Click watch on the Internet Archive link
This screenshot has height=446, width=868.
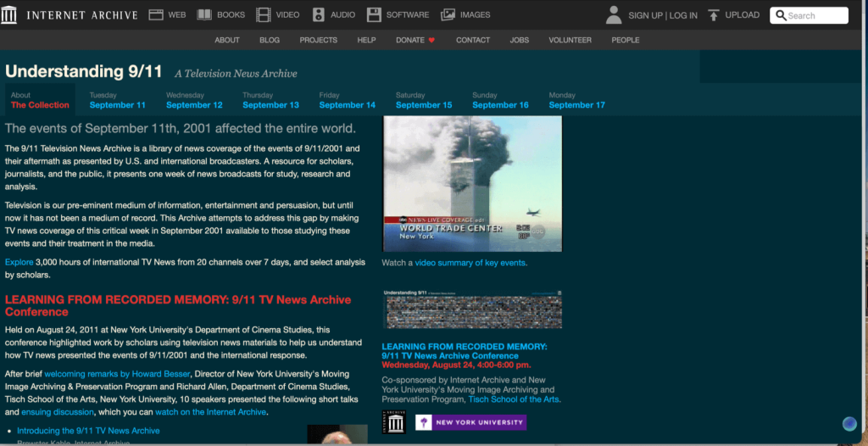210,412
